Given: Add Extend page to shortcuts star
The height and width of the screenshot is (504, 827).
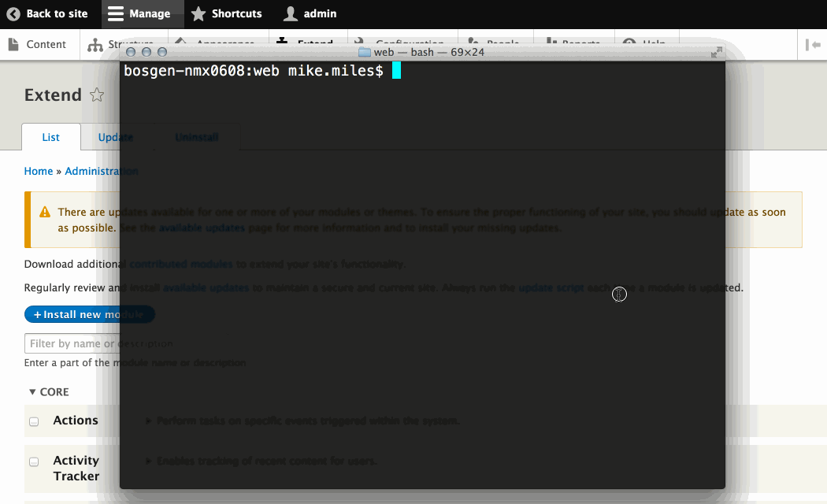Looking at the screenshot, I should pyautogui.click(x=97, y=95).
